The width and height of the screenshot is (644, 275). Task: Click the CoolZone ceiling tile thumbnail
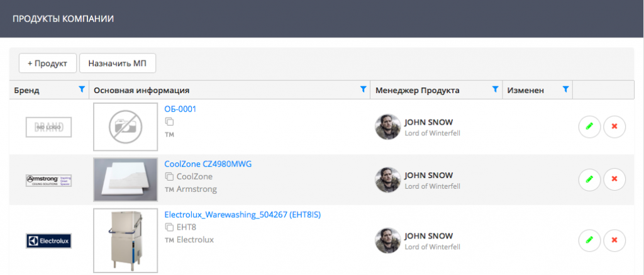pyautogui.click(x=125, y=179)
